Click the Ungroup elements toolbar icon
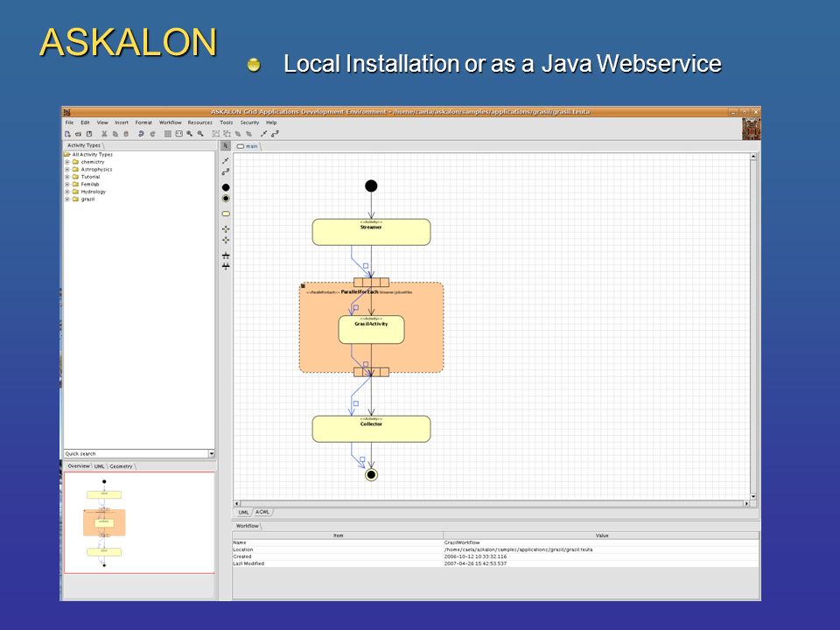Image resolution: width=840 pixels, height=630 pixels. pyautogui.click(x=227, y=133)
